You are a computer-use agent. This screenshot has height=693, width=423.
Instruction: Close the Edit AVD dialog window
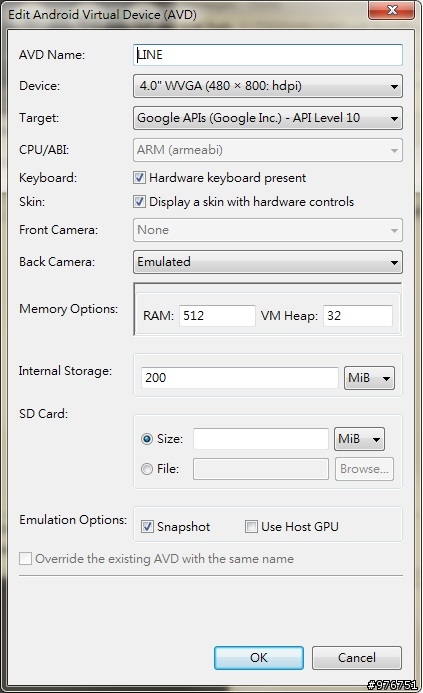click(x=392, y=10)
